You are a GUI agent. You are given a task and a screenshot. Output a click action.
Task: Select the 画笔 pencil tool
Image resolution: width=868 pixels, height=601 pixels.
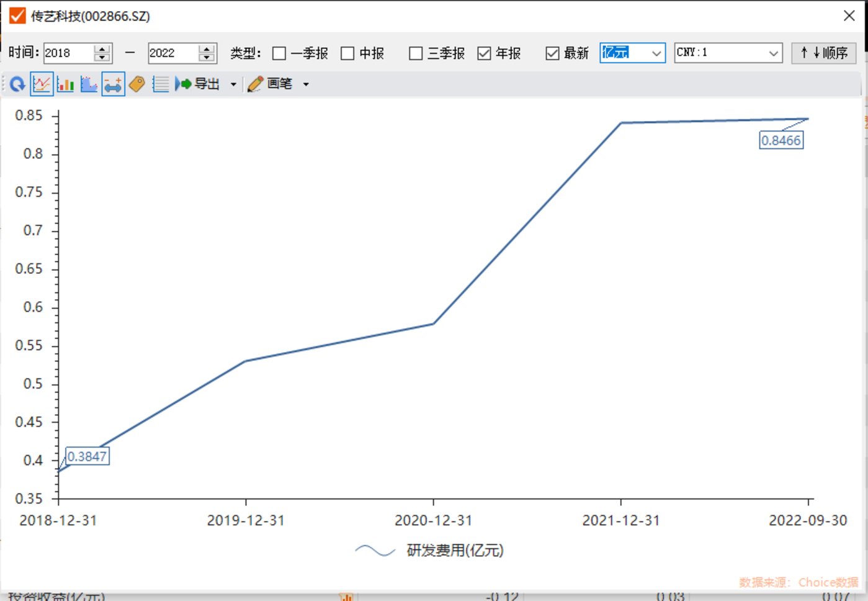[270, 84]
